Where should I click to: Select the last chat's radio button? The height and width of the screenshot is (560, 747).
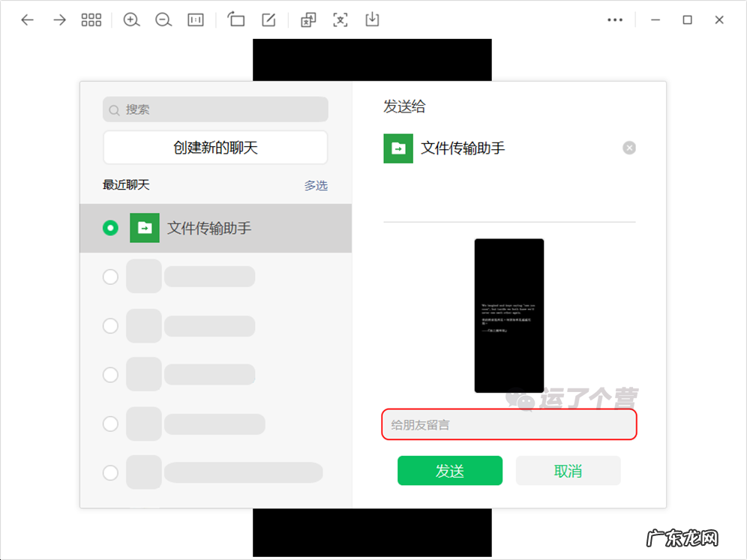(110, 472)
